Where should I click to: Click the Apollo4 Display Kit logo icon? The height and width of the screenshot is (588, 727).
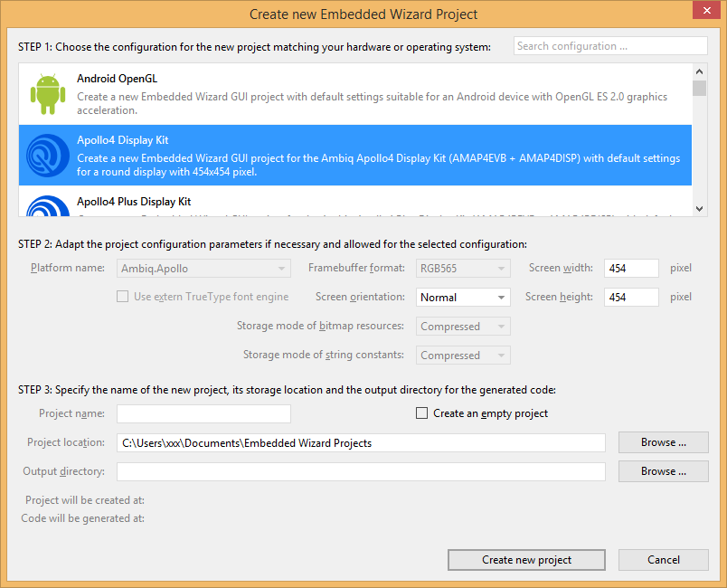[45, 156]
